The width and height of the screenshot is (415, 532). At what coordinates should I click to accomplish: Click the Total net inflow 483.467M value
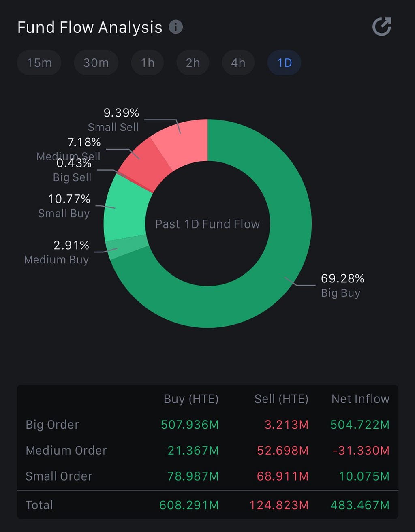click(x=360, y=505)
